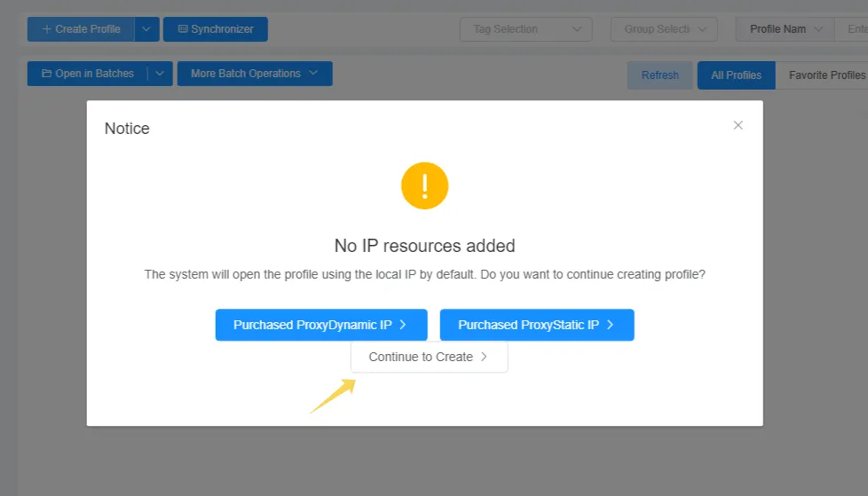The width and height of the screenshot is (868, 496).
Task: Read the 'No IP resources added' heading
Action: pyautogui.click(x=424, y=246)
